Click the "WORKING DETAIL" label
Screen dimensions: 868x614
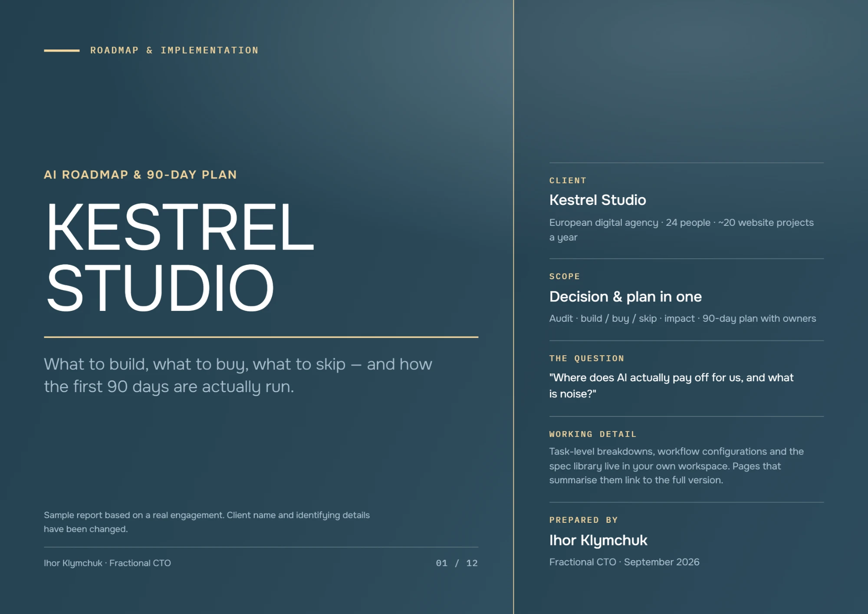click(593, 434)
